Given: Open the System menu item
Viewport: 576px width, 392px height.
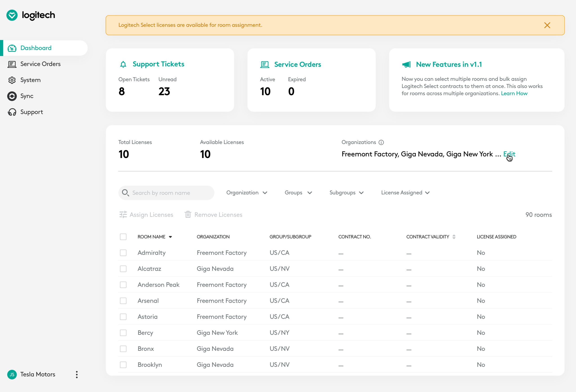Looking at the screenshot, I should [x=30, y=80].
